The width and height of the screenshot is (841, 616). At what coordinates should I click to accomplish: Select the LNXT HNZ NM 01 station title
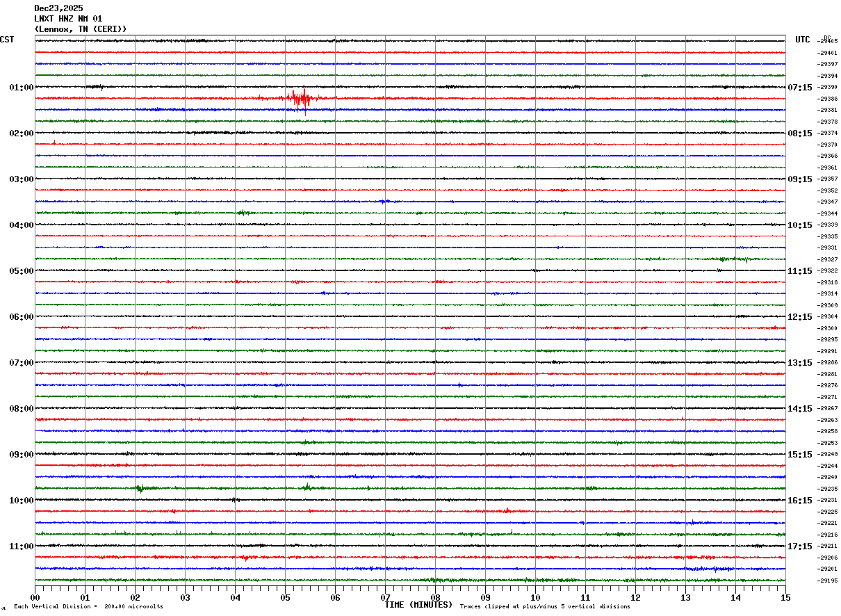(x=68, y=19)
